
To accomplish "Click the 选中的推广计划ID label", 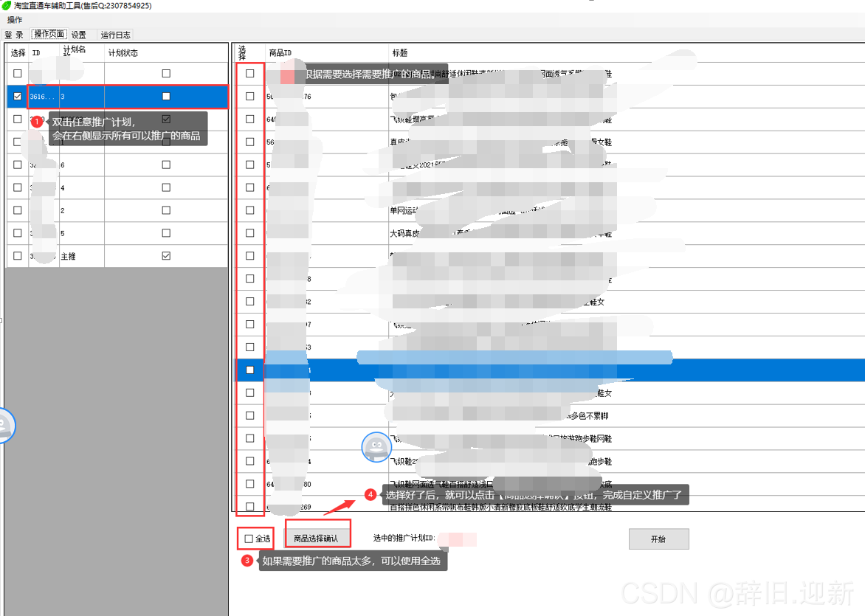I will coord(404,539).
